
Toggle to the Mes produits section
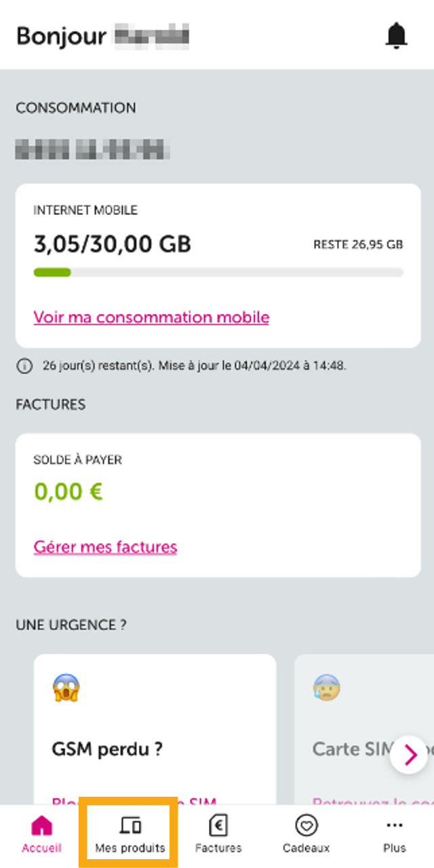point(129,834)
